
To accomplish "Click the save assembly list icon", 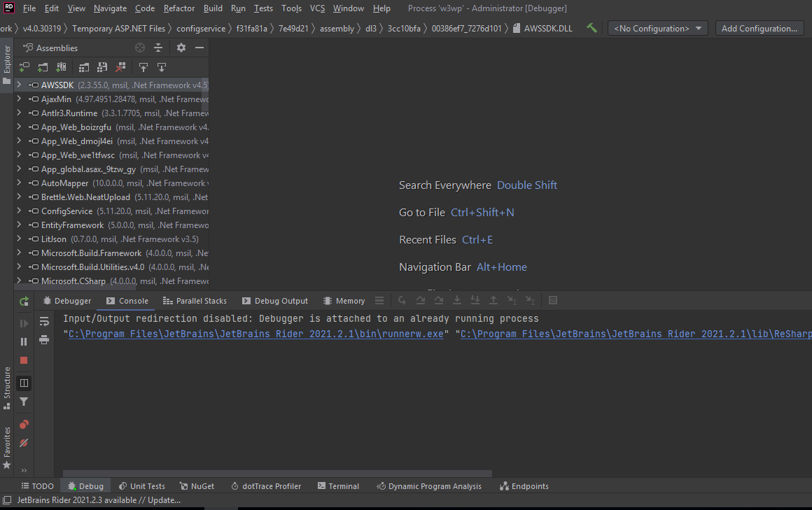I will (x=102, y=67).
